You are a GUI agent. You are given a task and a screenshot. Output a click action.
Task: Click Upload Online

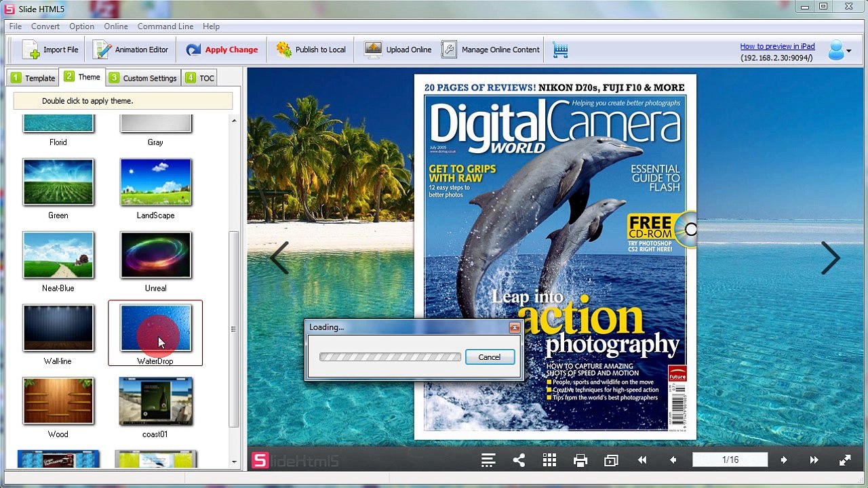coord(398,49)
